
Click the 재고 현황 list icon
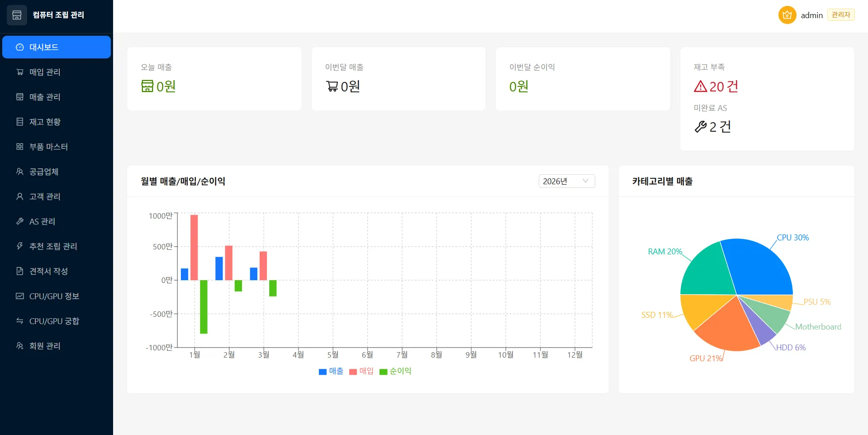(x=19, y=122)
